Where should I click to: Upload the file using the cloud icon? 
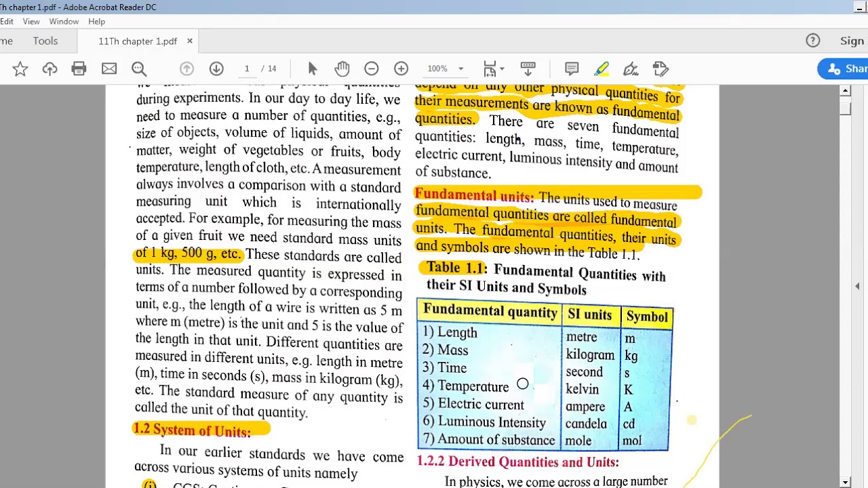(x=50, y=68)
